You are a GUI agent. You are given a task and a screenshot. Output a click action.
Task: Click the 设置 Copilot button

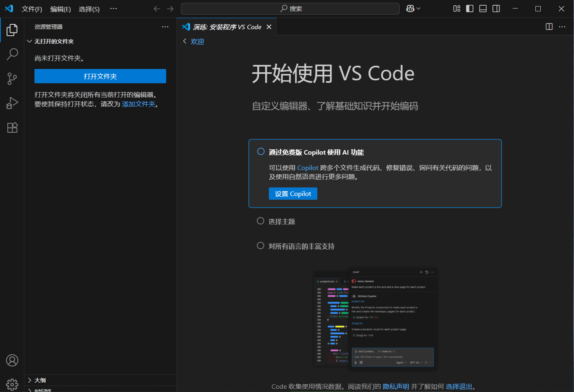click(x=293, y=194)
